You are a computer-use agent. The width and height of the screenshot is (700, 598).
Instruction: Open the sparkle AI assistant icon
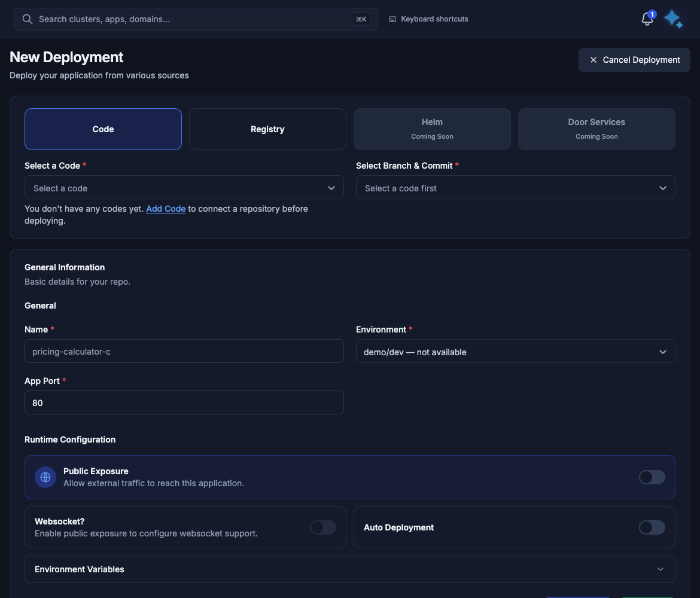click(673, 19)
